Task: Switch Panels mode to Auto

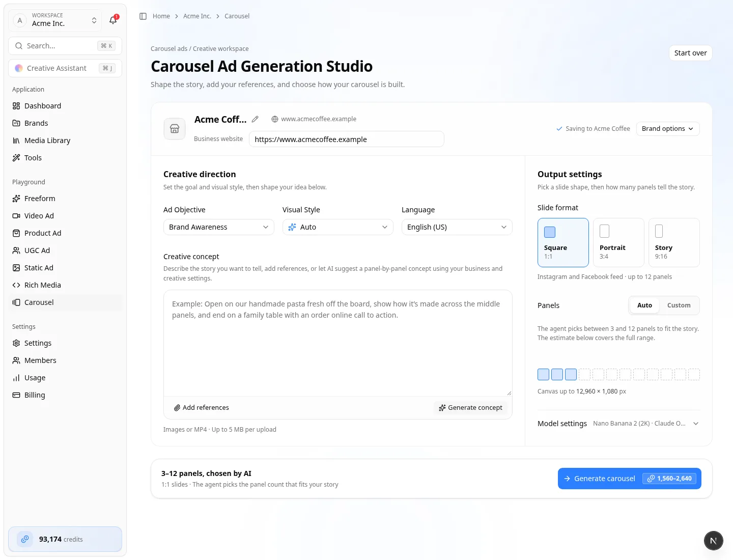Action: click(644, 305)
